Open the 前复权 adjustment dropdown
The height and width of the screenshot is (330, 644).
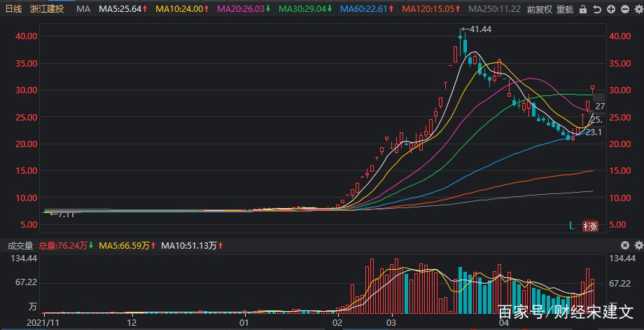tap(538, 9)
